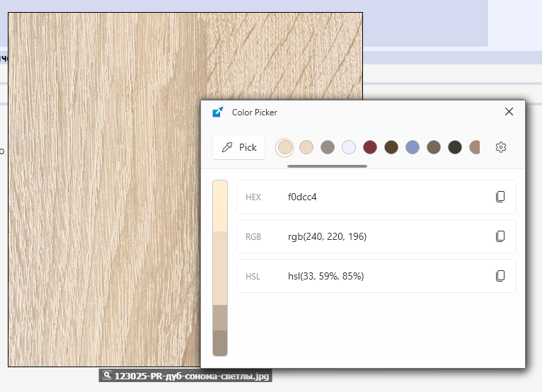The height and width of the screenshot is (392, 542).
Task: Click the wood texture image preview
Action: click(105, 190)
